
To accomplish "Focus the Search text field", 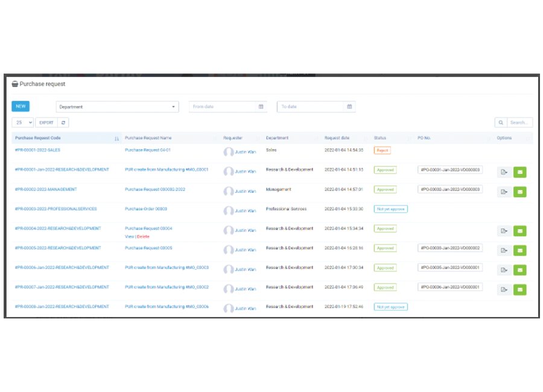I will pyautogui.click(x=519, y=122).
